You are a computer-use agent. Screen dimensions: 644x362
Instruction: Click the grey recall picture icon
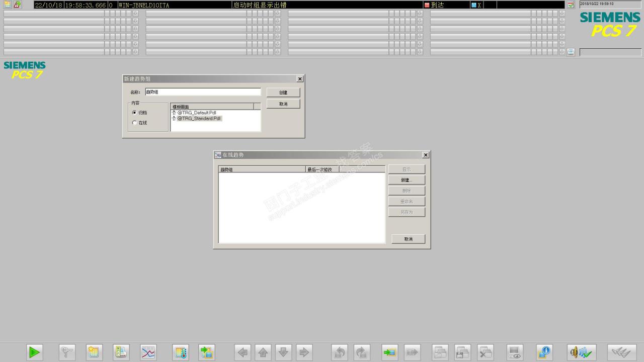tap(412, 352)
